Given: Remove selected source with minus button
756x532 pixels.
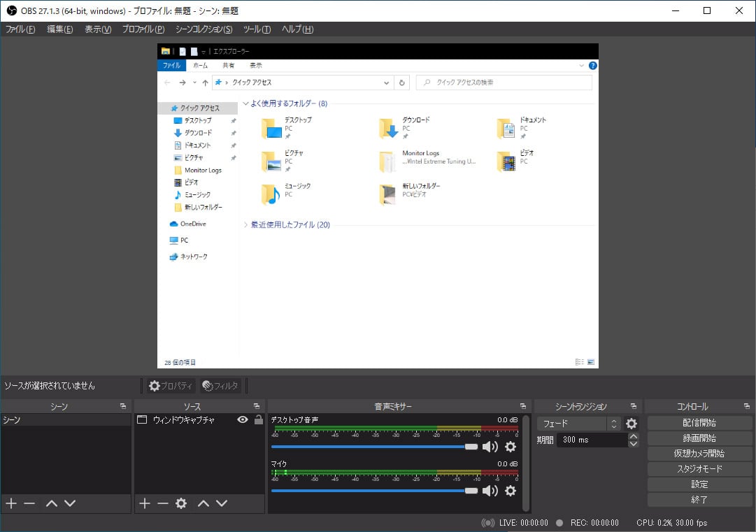Looking at the screenshot, I should [163, 503].
